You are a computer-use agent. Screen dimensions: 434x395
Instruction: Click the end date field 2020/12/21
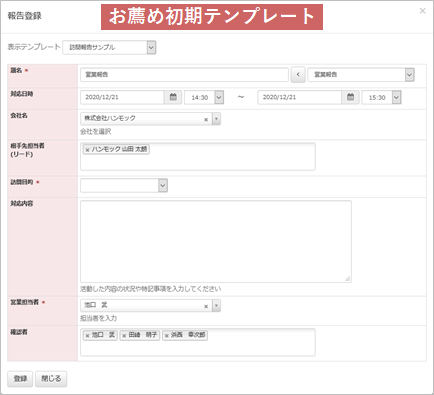click(300, 97)
